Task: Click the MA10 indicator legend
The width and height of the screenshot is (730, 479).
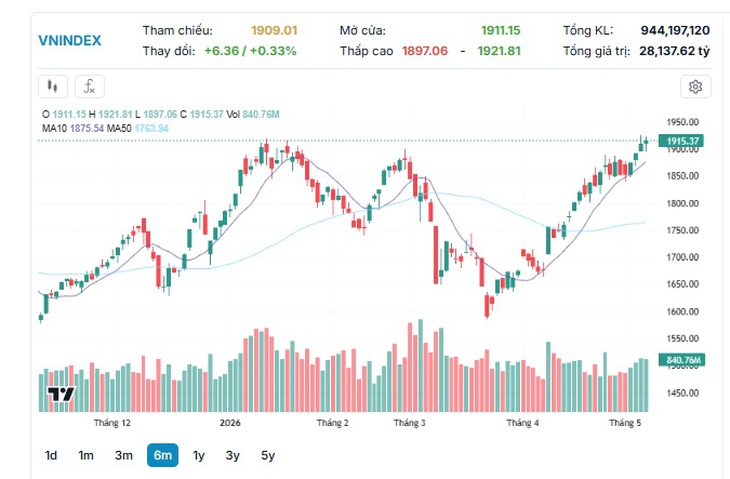Action: click(73, 128)
